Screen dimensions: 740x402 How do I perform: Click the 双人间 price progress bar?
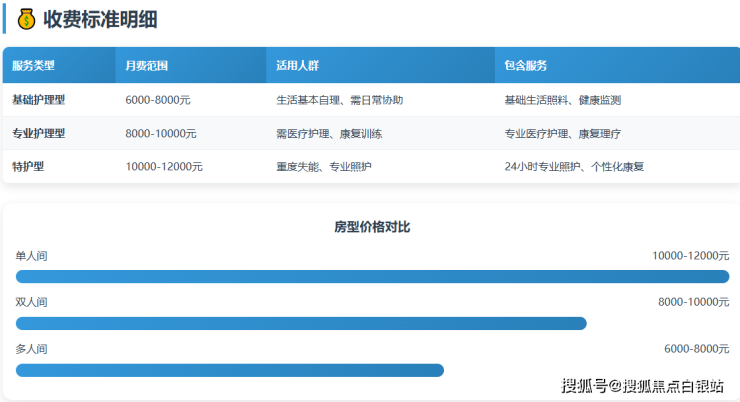tap(301, 323)
